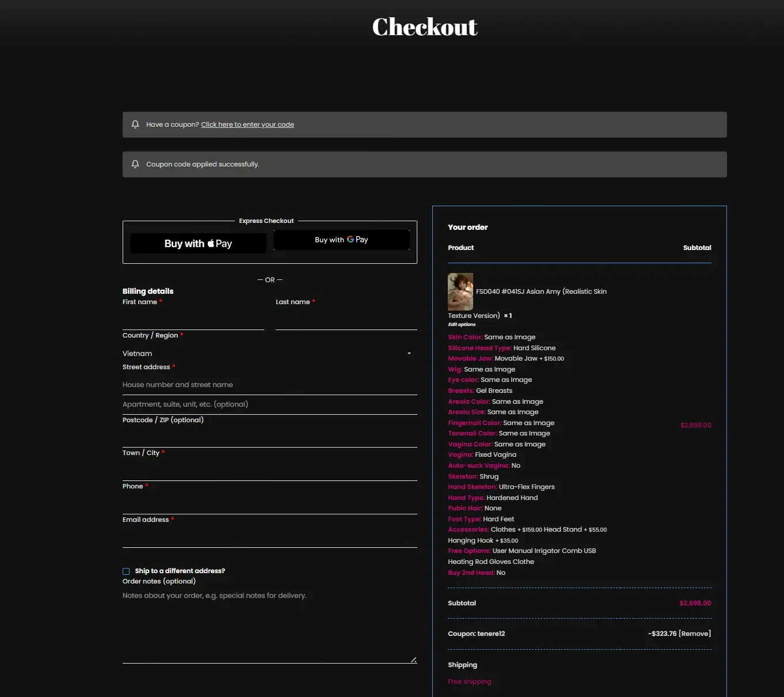784x697 pixels.
Task: Click the coupon notice bell icon
Action: [x=135, y=124]
